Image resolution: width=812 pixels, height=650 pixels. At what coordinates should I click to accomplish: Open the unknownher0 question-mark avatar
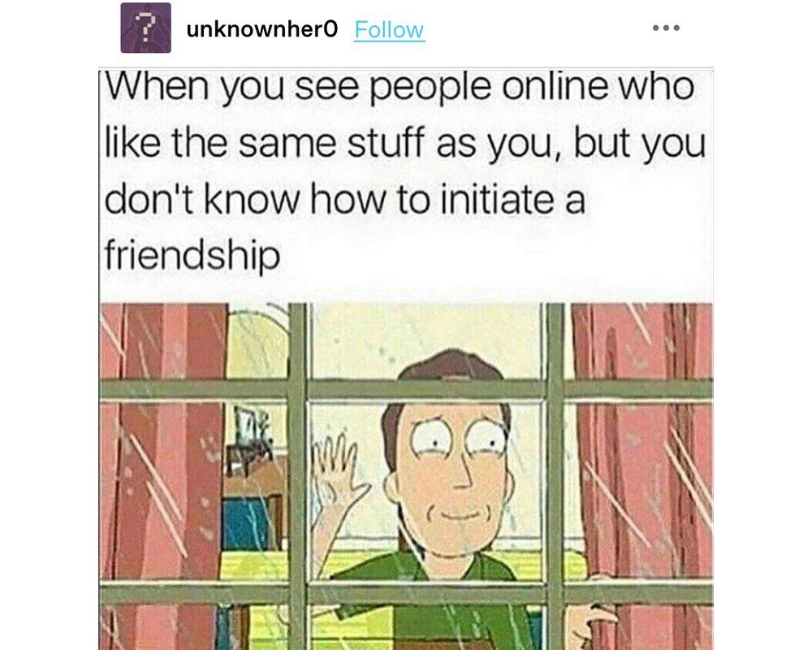(145, 28)
